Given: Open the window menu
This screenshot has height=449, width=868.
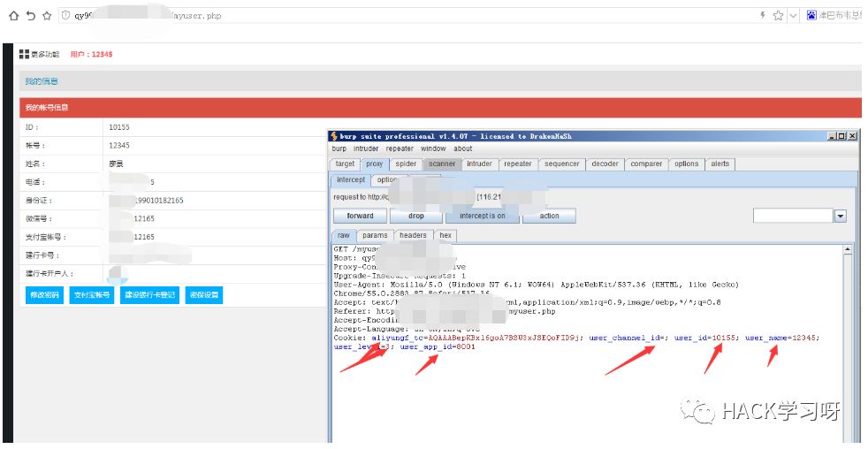Looking at the screenshot, I should click(433, 148).
